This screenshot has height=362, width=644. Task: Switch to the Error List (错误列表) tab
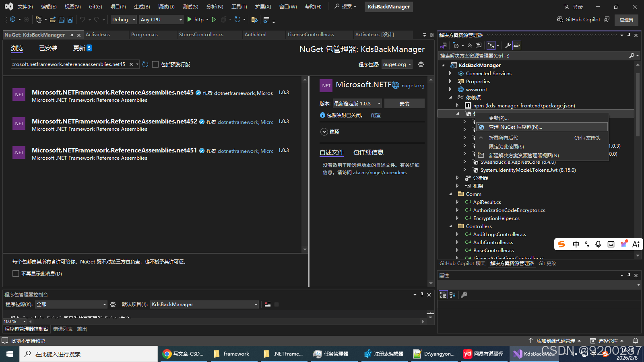[x=63, y=329]
